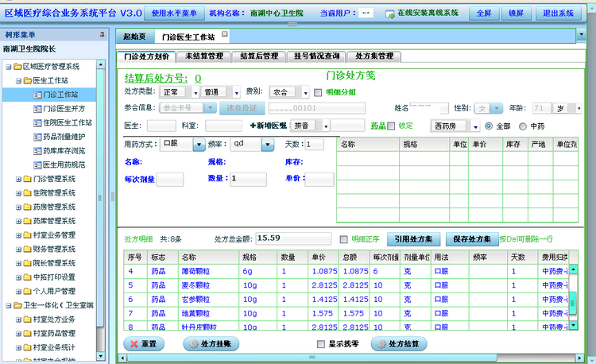Click the main horizontal scrollbar thumb
This screenshot has width=596, height=364.
[x=312, y=358]
